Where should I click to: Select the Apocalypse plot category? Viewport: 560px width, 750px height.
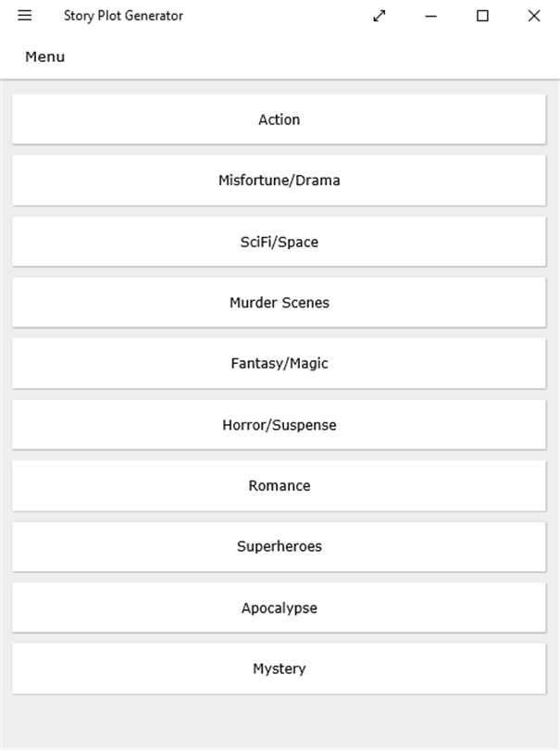(x=279, y=608)
